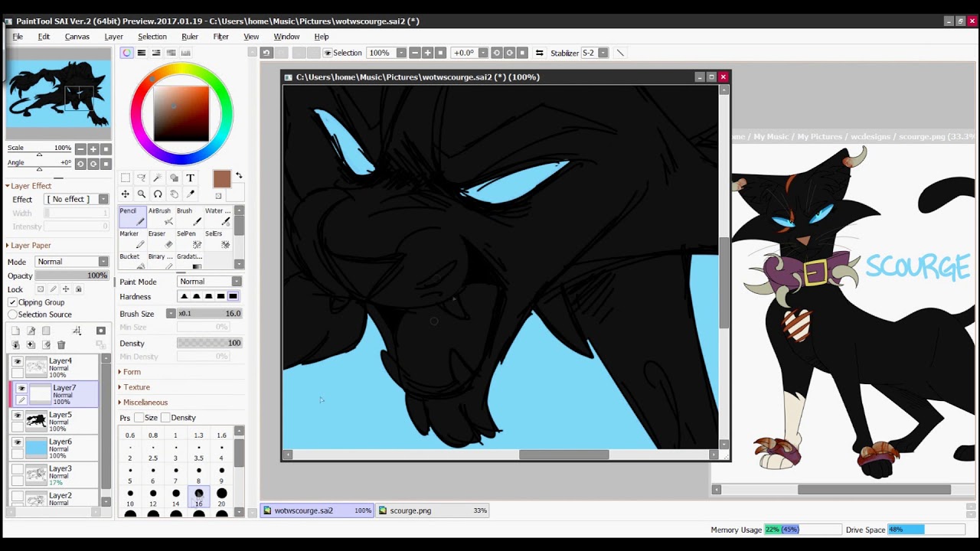
Task: Show Layer3 using its visibility box
Action: click(x=18, y=469)
